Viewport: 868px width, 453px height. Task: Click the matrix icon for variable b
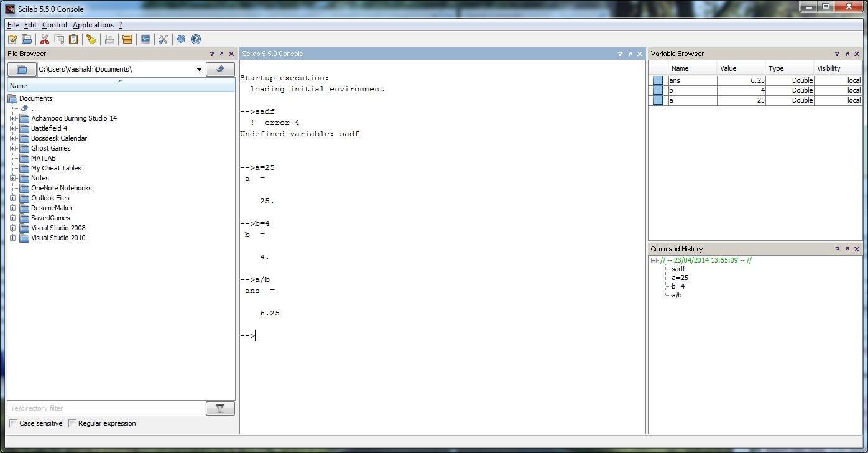658,90
